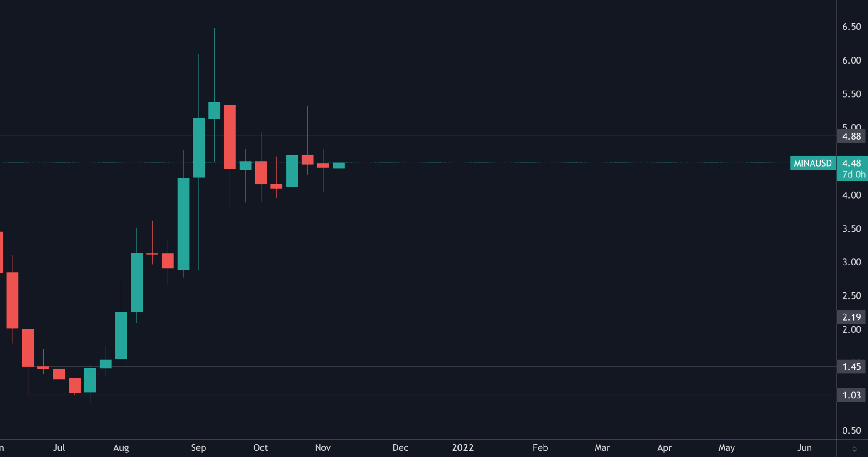This screenshot has width=868, height=457.
Task: Select the 2.19 horizontal line price tag
Action: (851, 317)
